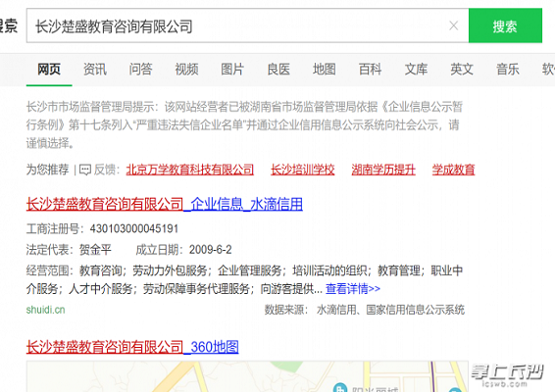Open the 地图 tab
This screenshot has height=392, width=555.
click(325, 69)
